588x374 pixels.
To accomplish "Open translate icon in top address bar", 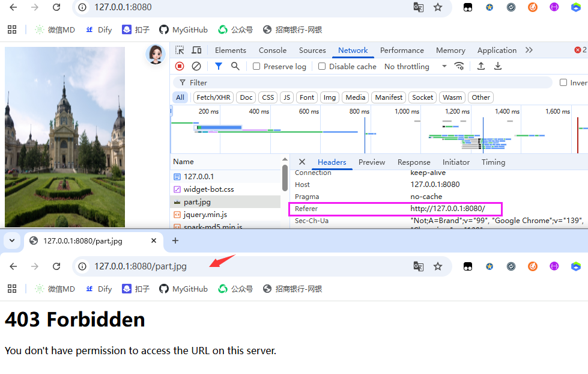I will [419, 7].
